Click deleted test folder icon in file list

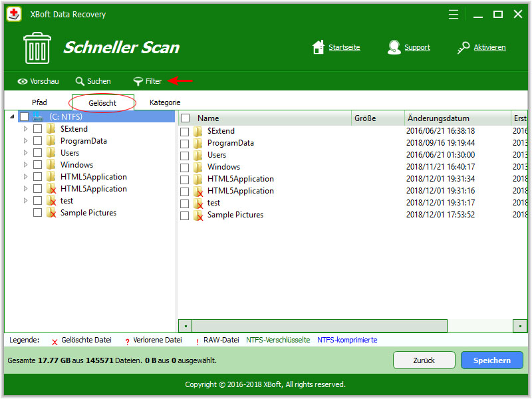pos(198,203)
